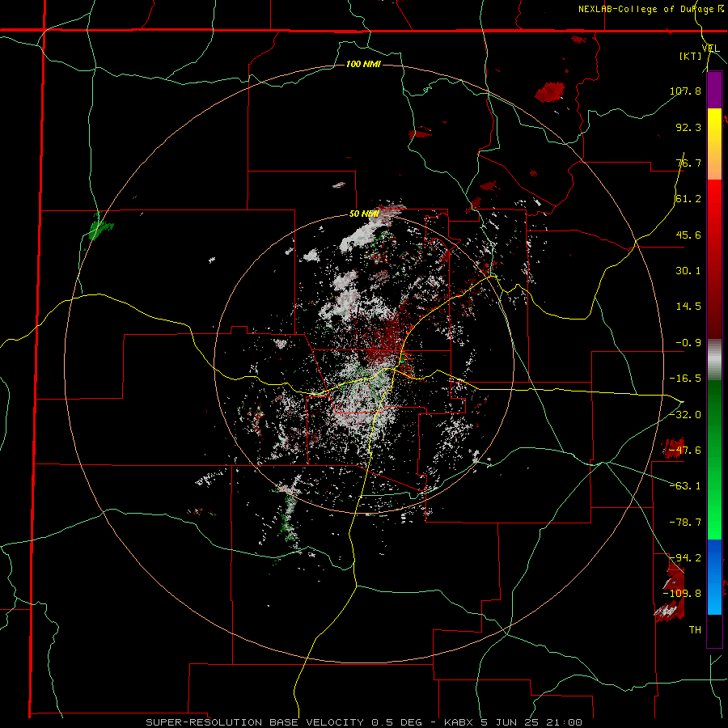Click the Super-Resolution Base Velocity caption text

364,722
